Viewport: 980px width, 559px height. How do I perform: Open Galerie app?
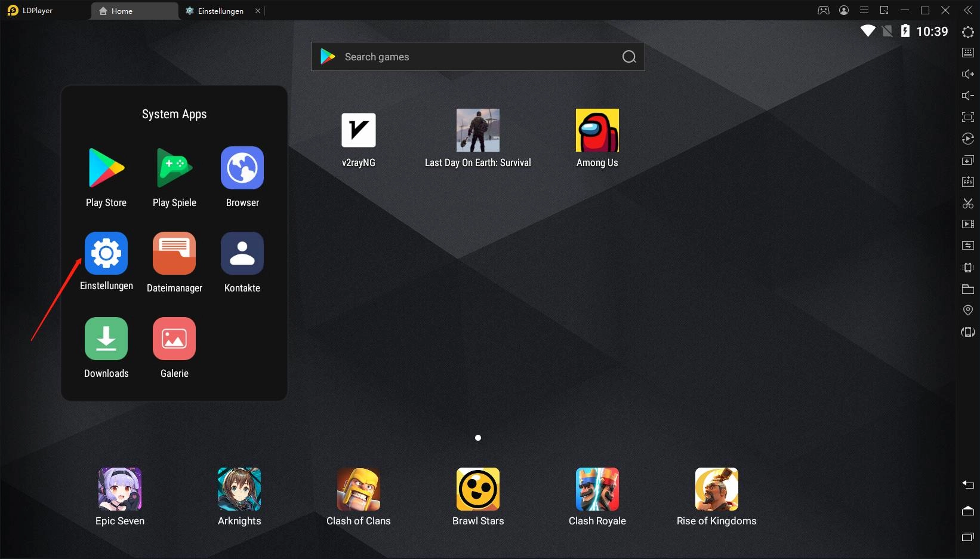[x=174, y=348]
